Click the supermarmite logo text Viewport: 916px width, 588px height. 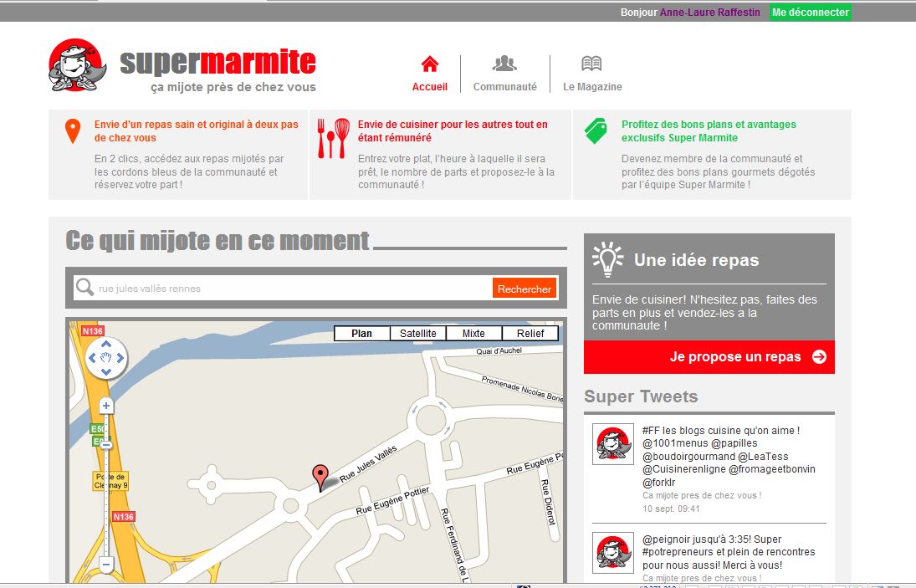click(217, 62)
